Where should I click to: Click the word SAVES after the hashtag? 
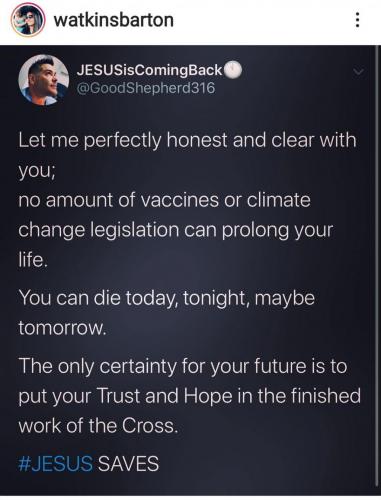[x=128, y=463]
